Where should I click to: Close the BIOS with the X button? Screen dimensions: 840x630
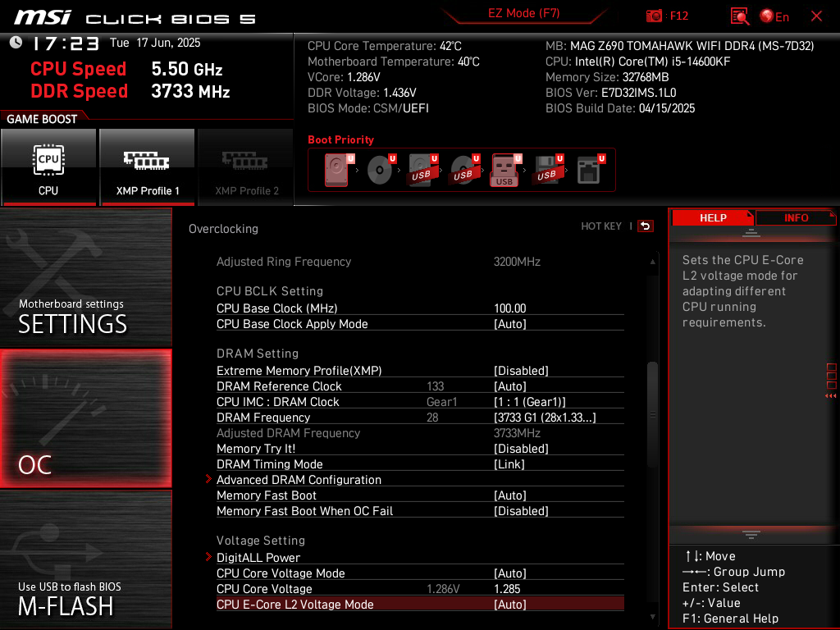[x=816, y=16]
